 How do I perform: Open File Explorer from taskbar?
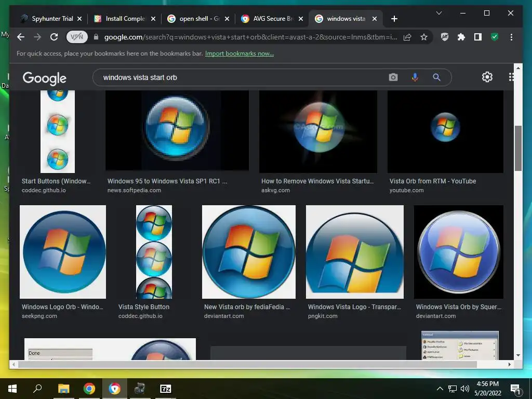(x=63, y=389)
